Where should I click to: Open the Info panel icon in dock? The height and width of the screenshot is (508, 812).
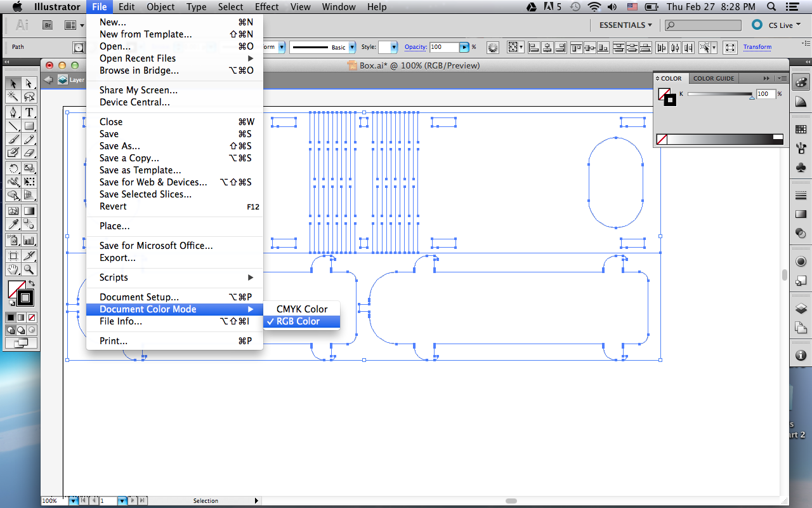(801, 356)
